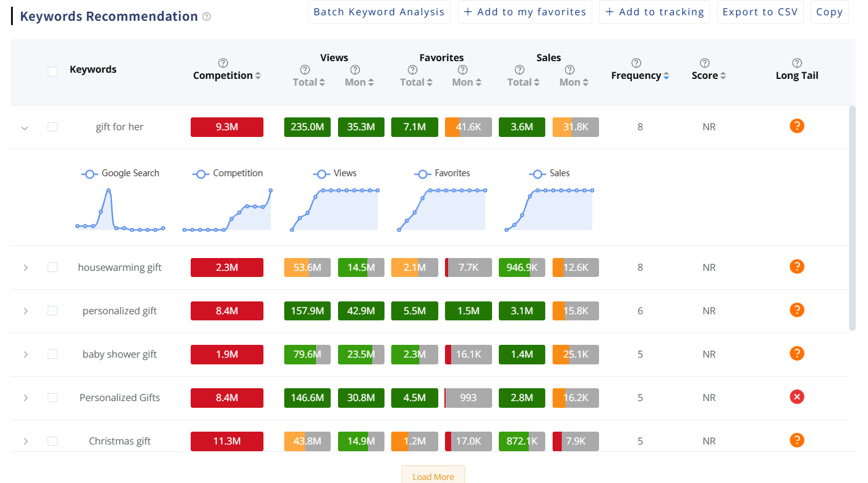Click the help icon above Frequency column

click(636, 63)
